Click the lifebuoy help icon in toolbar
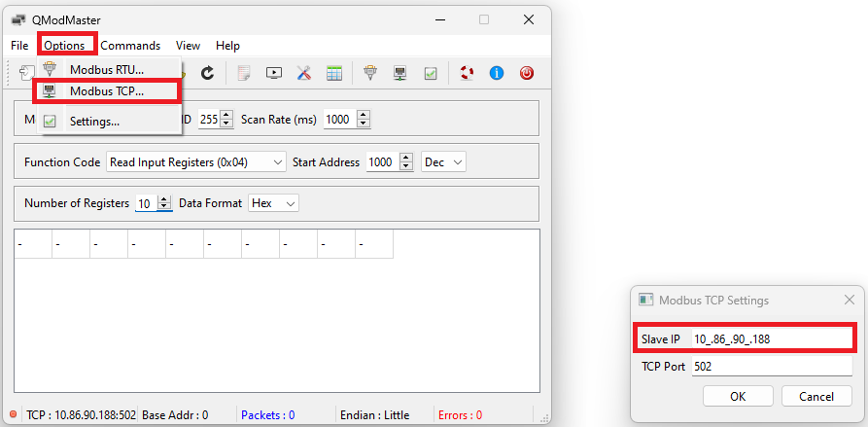 467,73
